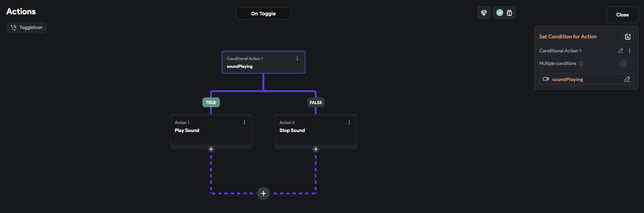Enable the Multiple conditions toggle
The height and width of the screenshot is (213, 644).
[x=625, y=64]
